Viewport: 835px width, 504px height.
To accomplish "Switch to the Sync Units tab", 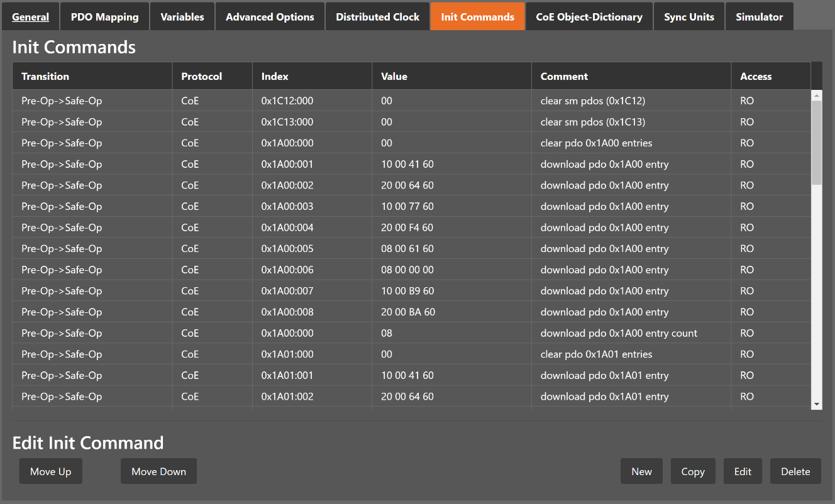I will (x=689, y=17).
